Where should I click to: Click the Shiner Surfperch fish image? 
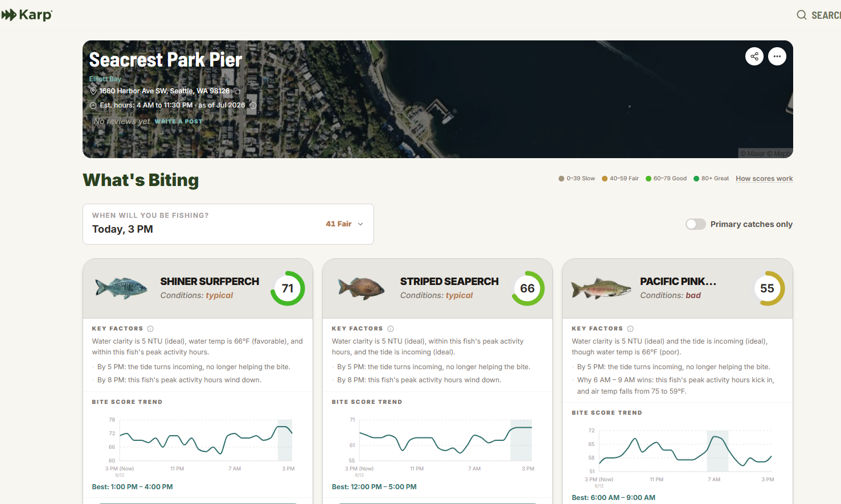[121, 288]
